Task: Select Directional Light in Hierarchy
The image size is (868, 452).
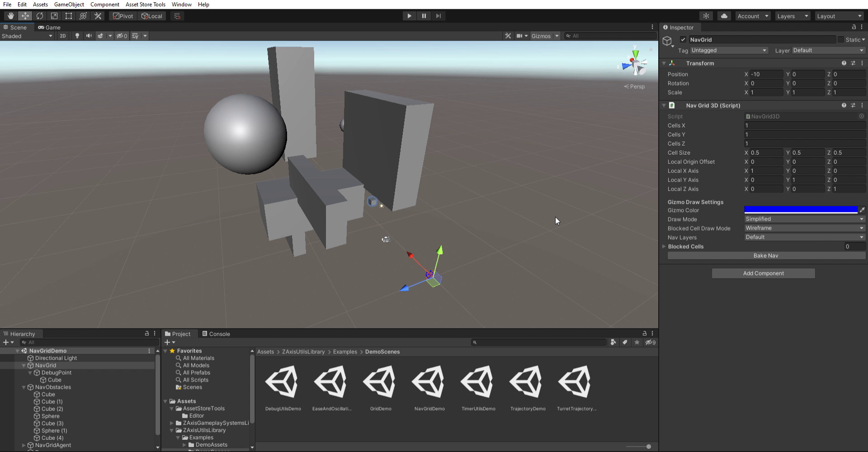Action: (56, 358)
